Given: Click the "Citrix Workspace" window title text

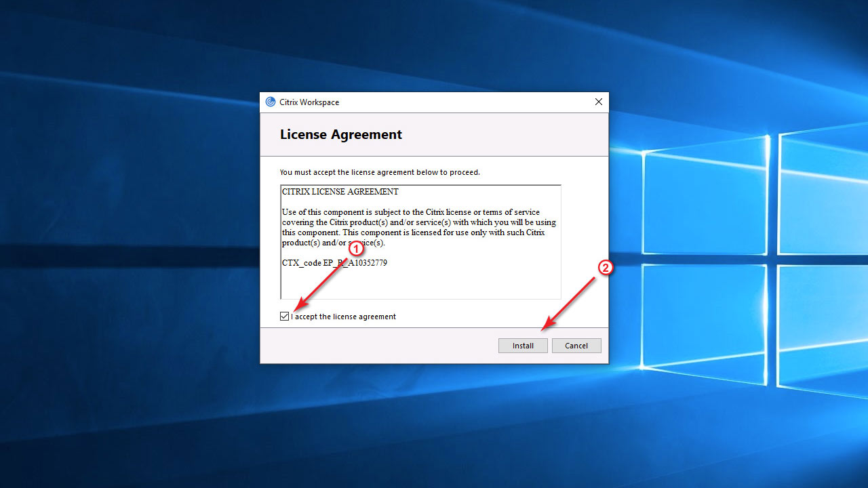Looking at the screenshot, I should coord(309,102).
